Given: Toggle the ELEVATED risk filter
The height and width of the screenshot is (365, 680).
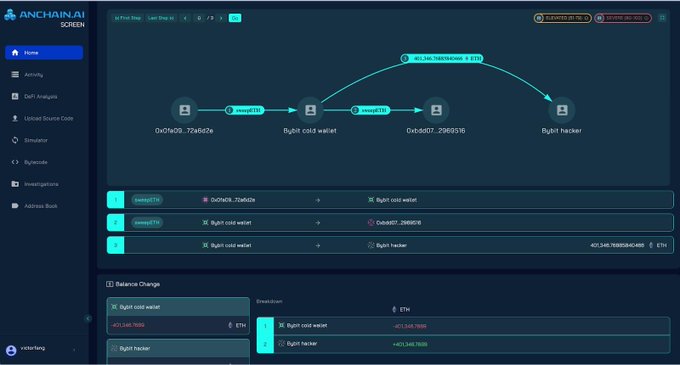Looking at the screenshot, I should click(x=562, y=18).
